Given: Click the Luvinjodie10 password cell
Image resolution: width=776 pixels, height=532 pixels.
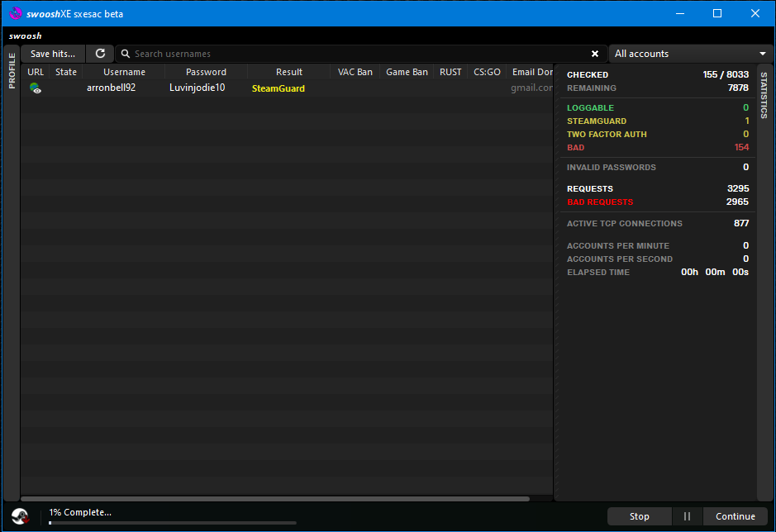Looking at the screenshot, I should tap(197, 88).
